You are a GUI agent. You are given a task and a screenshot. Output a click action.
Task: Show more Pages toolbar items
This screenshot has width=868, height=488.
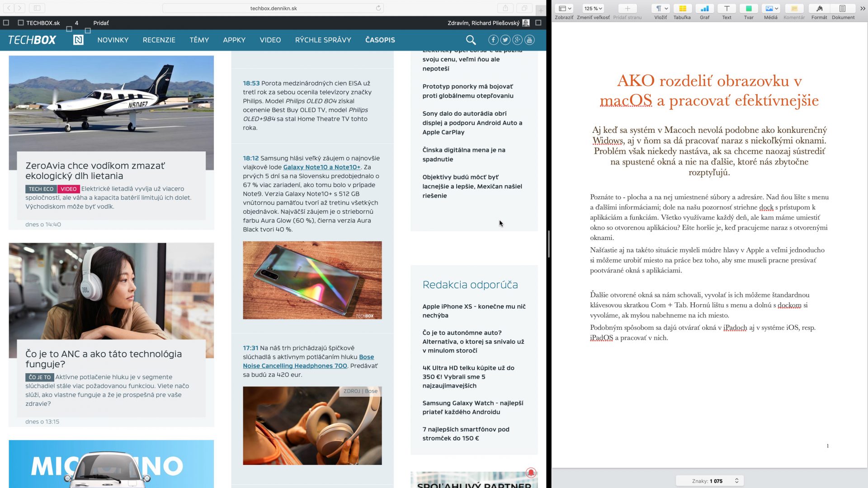click(x=863, y=9)
